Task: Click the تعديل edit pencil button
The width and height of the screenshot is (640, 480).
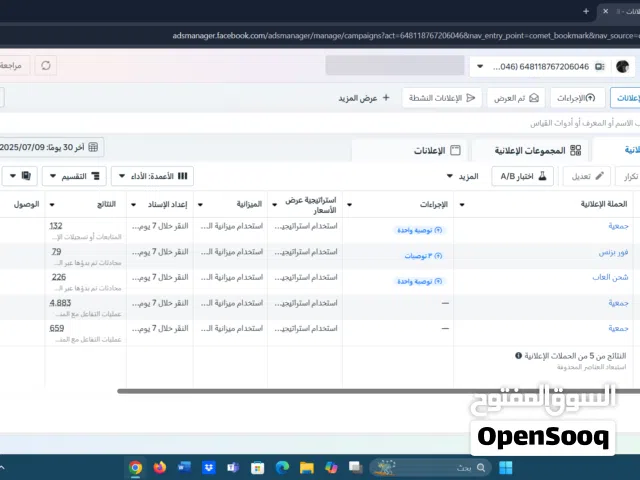Action: pyautogui.click(x=587, y=176)
